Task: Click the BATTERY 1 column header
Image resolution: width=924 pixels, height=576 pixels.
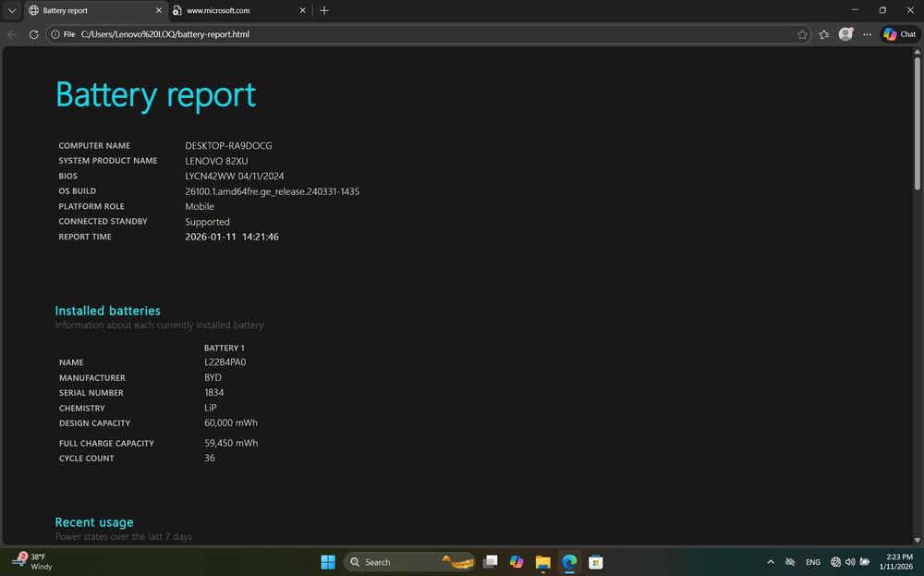Action: pyautogui.click(x=224, y=349)
